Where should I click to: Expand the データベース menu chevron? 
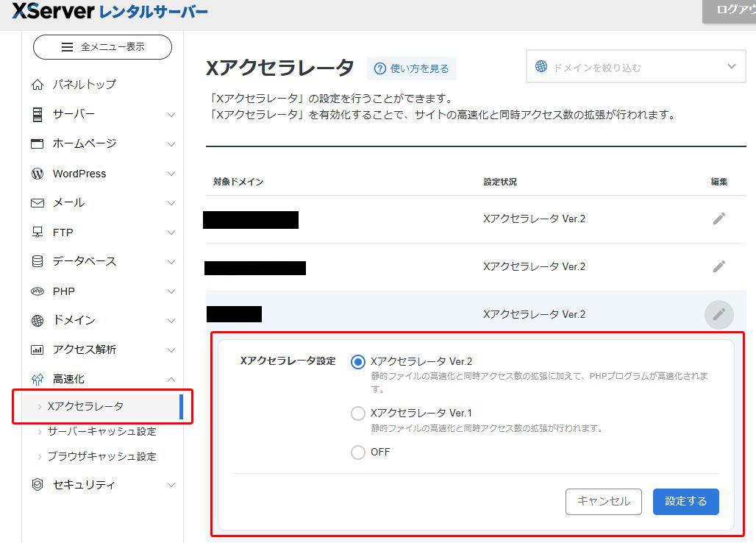coord(171,262)
